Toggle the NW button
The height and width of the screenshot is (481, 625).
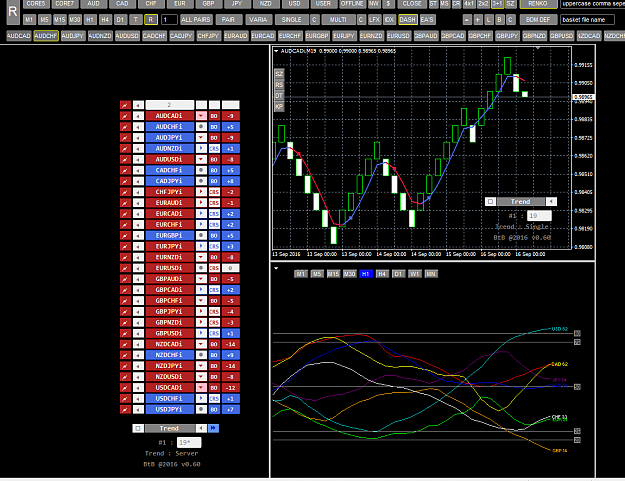374,4
